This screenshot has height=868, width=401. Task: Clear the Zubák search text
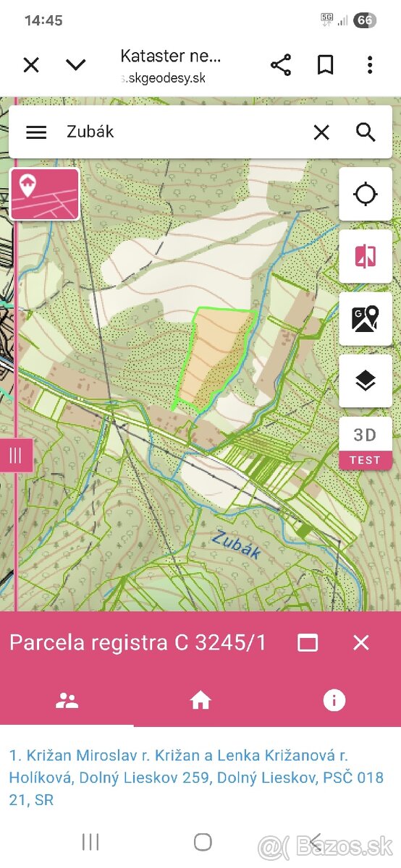click(x=321, y=132)
